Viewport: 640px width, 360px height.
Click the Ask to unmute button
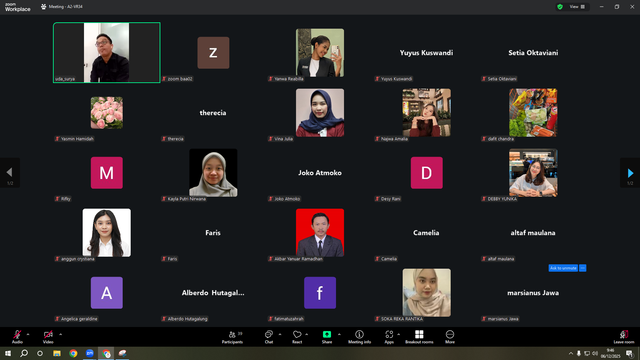point(563,268)
